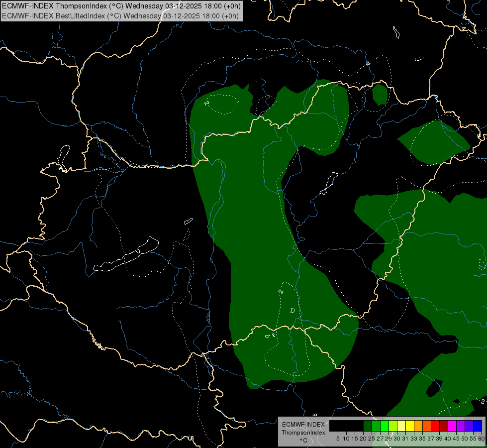Image resolution: width=487 pixels, height=448 pixels.
Task: Click the BestLiftedIndex title line at top
Action: 120,16
